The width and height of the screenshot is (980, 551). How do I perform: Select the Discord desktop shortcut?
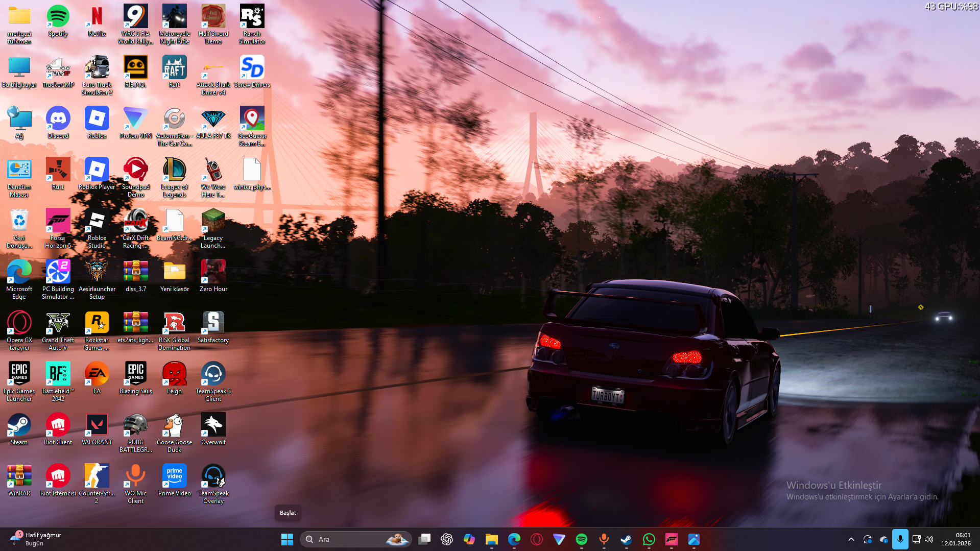(x=58, y=124)
